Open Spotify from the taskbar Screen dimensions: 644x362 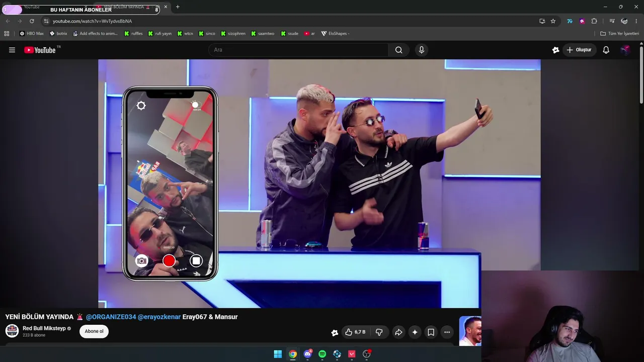click(323, 354)
